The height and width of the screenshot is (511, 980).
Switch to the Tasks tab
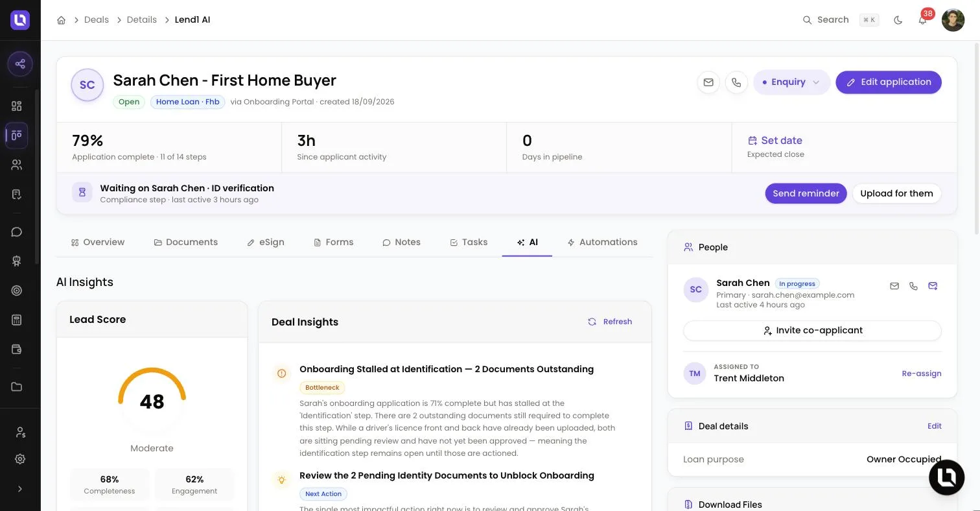tap(469, 242)
